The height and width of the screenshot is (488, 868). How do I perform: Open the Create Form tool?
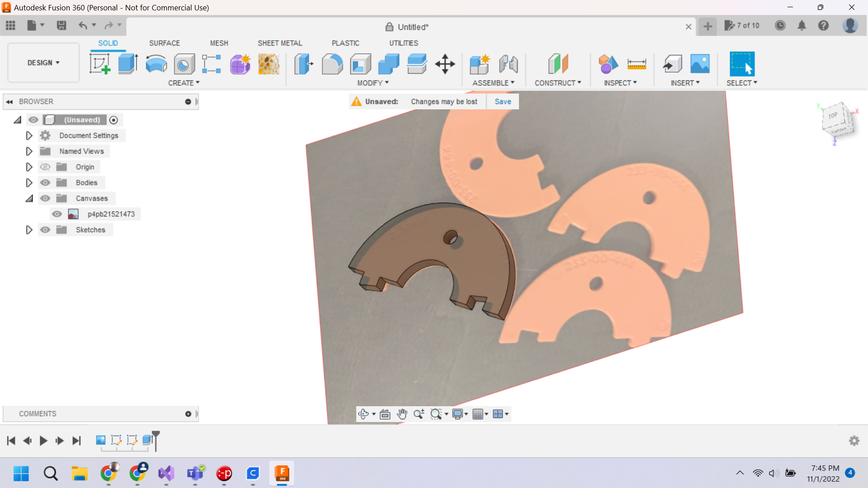pyautogui.click(x=240, y=64)
